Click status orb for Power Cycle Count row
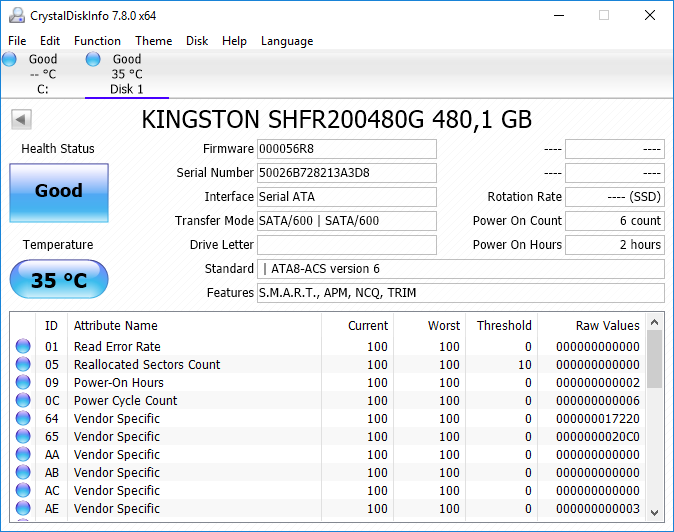Viewport: 674px width, 532px height. coord(23,400)
